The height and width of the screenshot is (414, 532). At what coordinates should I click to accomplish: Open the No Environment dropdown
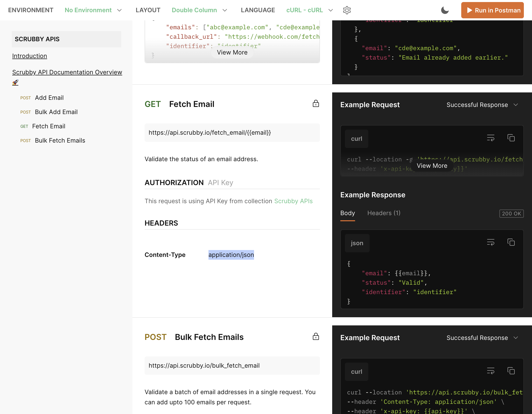pyautogui.click(x=93, y=10)
